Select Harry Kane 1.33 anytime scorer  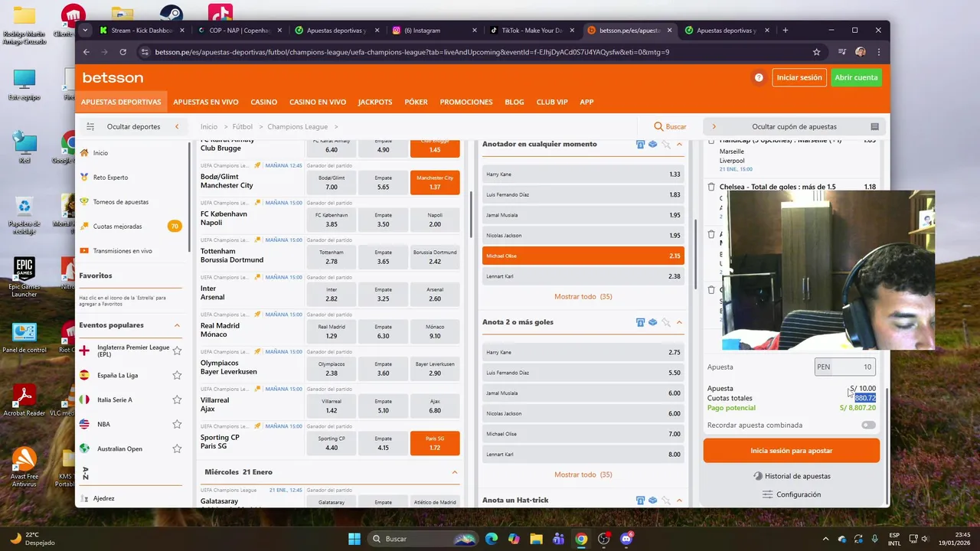click(583, 174)
